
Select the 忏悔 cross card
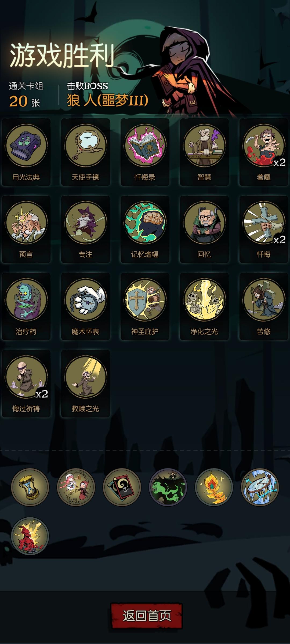264,229
